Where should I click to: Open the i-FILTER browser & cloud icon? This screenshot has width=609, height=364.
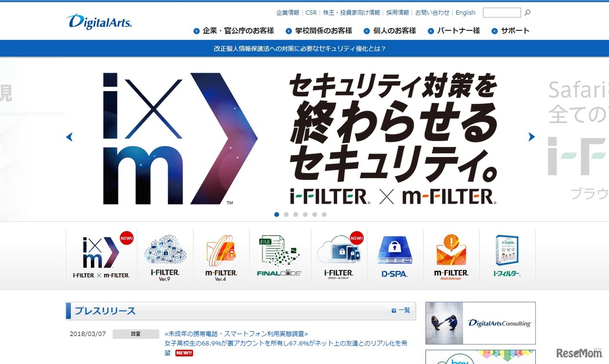[339, 256]
